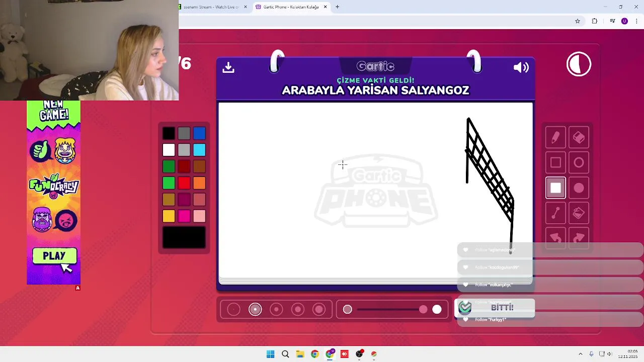644x362 pixels.
Task: Select the outlined ellipse tool
Action: pyautogui.click(x=579, y=163)
